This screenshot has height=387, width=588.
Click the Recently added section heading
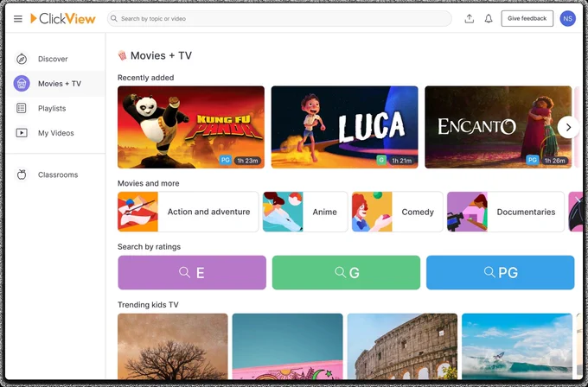tap(146, 78)
